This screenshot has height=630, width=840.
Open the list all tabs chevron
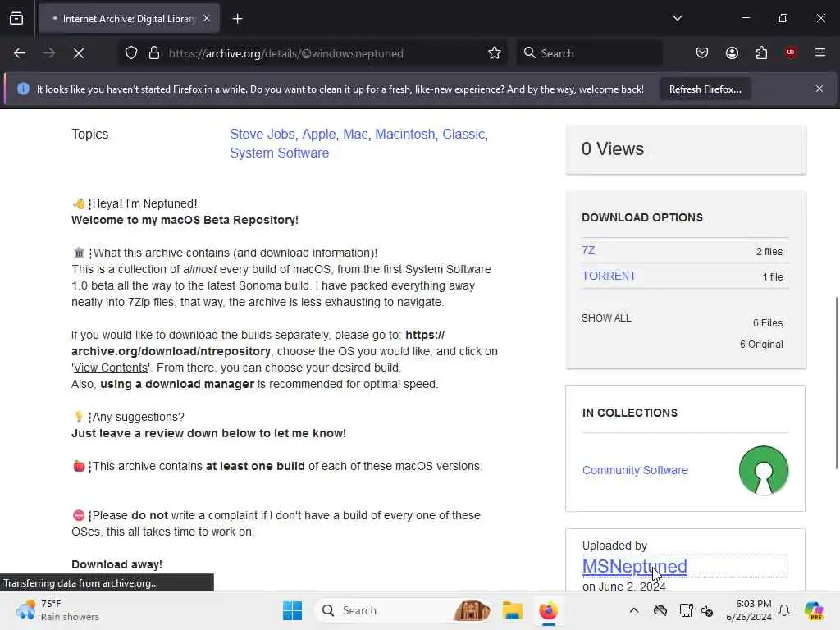tap(677, 18)
